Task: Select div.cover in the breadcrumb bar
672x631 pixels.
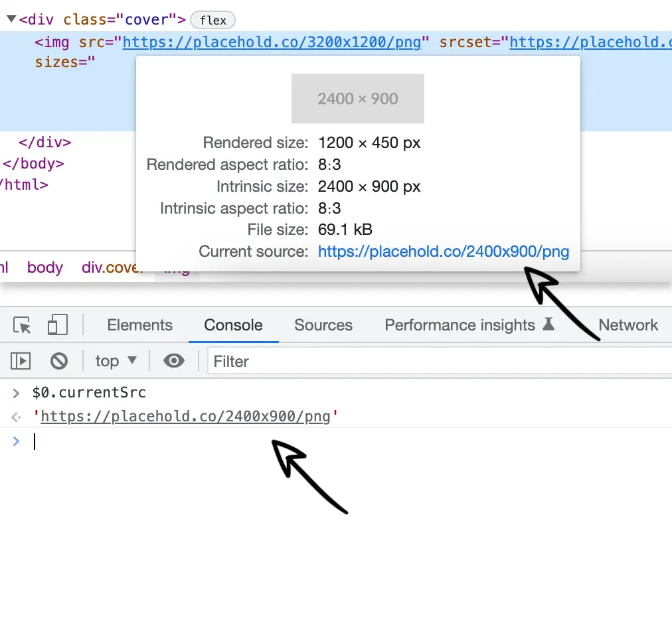Action: (x=110, y=267)
